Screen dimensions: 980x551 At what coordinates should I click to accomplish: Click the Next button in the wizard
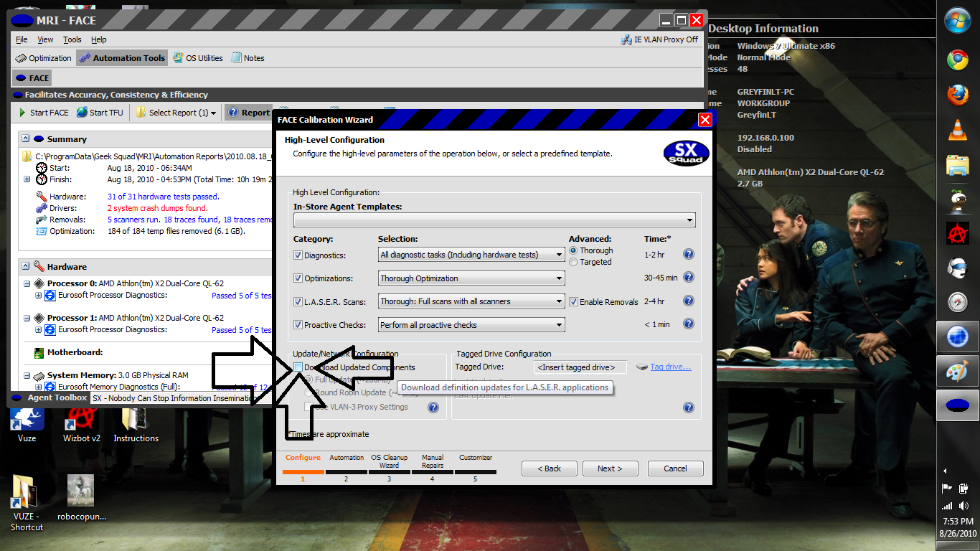tap(610, 468)
